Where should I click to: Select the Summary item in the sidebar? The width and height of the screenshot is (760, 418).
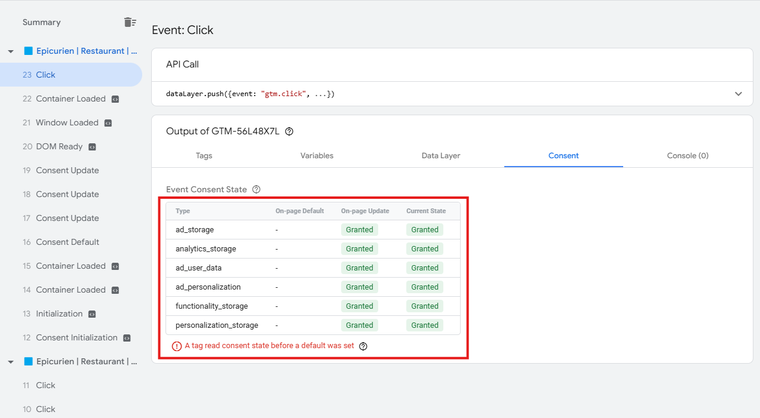42,22
